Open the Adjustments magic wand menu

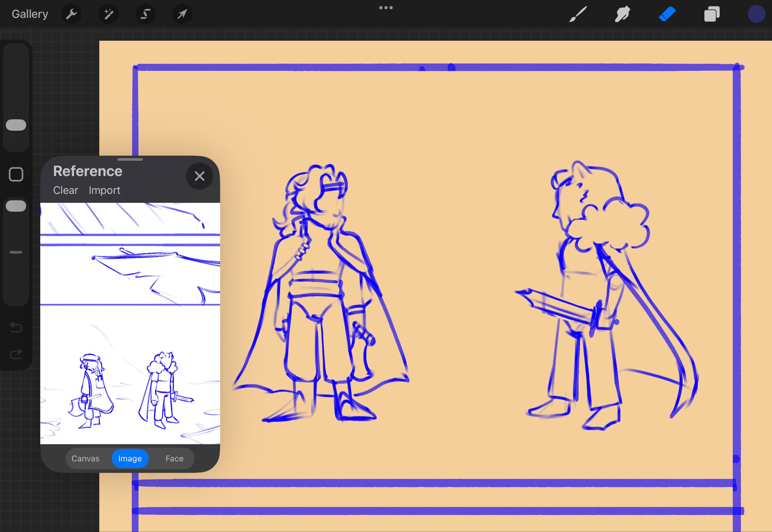pos(108,14)
